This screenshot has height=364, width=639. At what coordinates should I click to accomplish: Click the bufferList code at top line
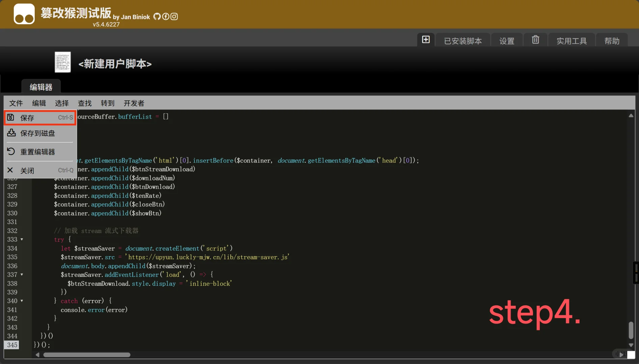coord(135,117)
